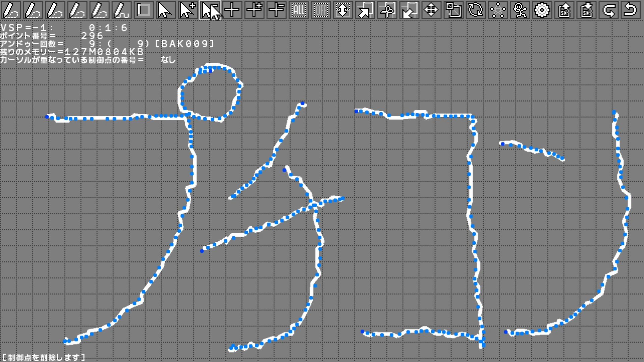Select the pencil tool with square wave line

121,10
